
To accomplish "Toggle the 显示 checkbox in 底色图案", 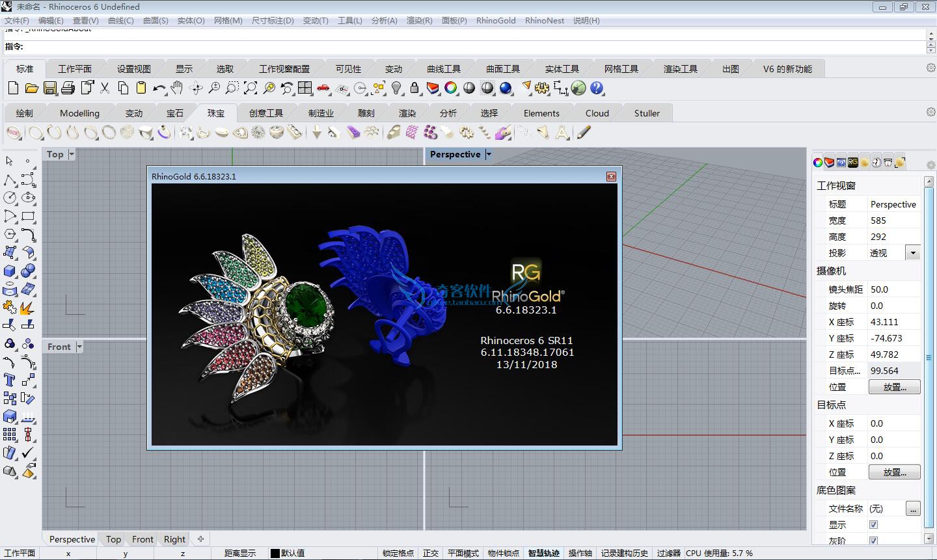I will point(873,525).
